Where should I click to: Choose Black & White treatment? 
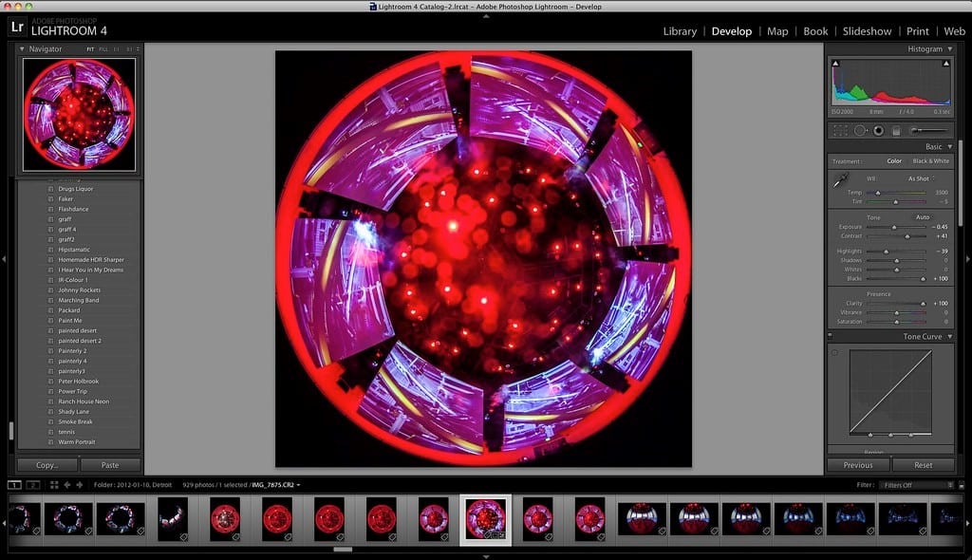(x=930, y=160)
